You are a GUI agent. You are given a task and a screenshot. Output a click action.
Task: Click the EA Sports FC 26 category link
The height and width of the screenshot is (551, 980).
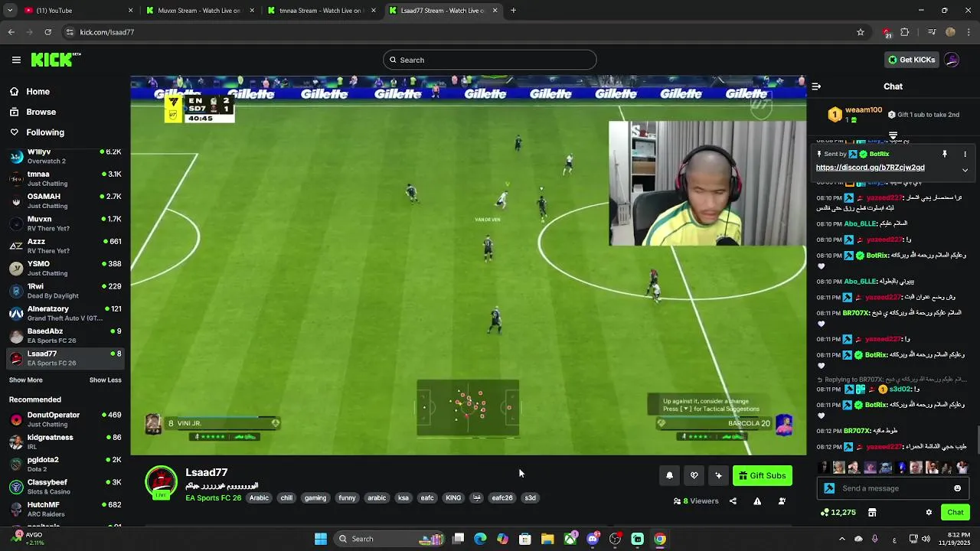(213, 498)
